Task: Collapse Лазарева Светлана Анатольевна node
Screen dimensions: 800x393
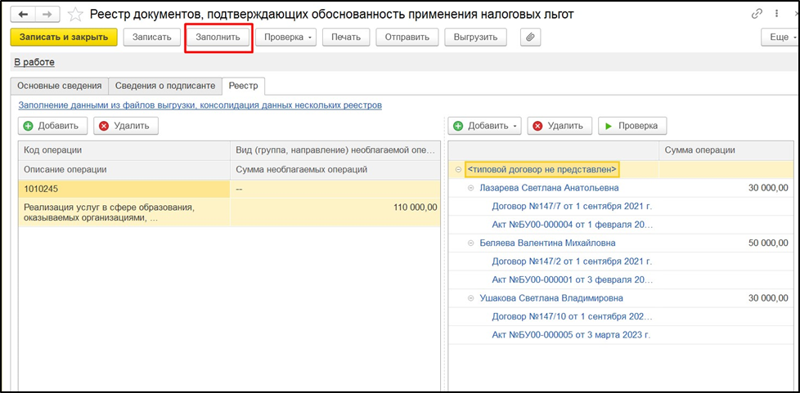Action: [470, 188]
